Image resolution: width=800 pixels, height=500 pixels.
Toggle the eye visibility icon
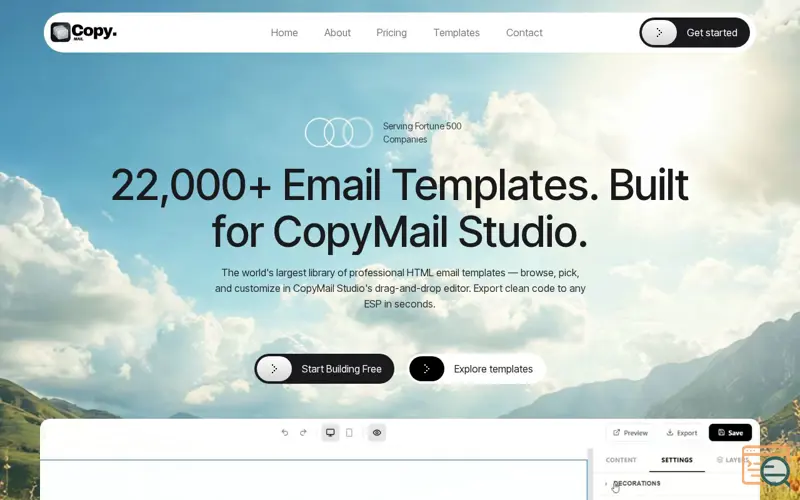click(377, 433)
